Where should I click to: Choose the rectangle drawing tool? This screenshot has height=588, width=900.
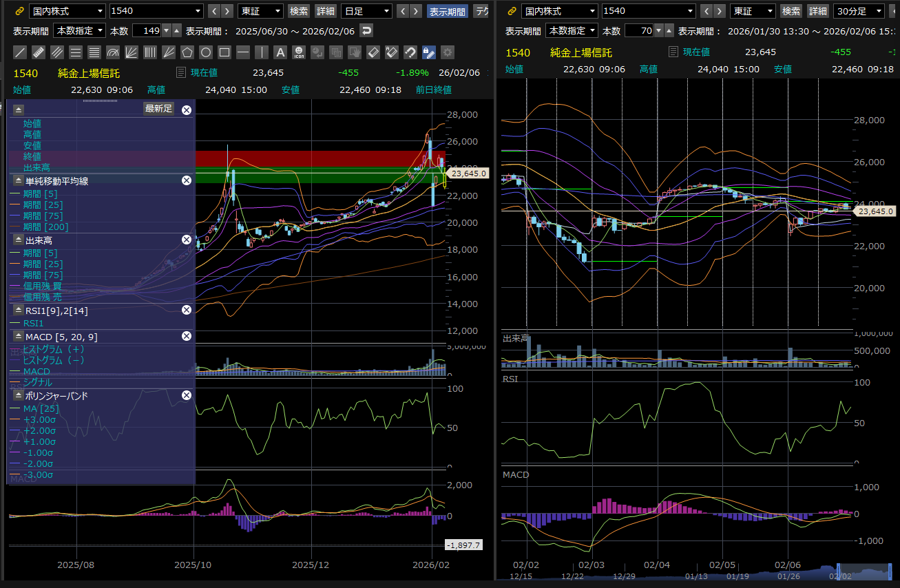click(x=224, y=52)
